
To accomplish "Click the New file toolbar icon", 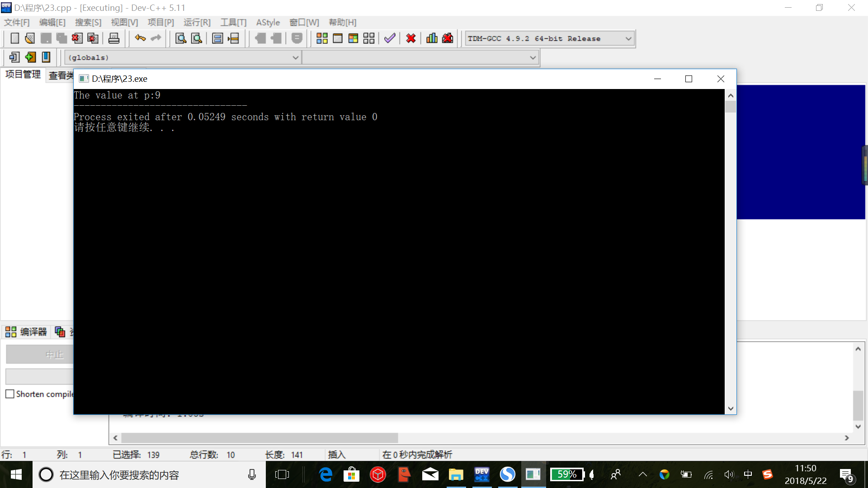I will tap(14, 38).
